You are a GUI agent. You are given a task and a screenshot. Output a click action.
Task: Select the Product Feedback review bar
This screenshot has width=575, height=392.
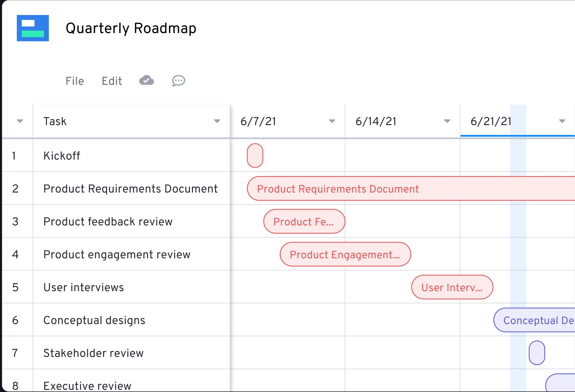point(304,221)
